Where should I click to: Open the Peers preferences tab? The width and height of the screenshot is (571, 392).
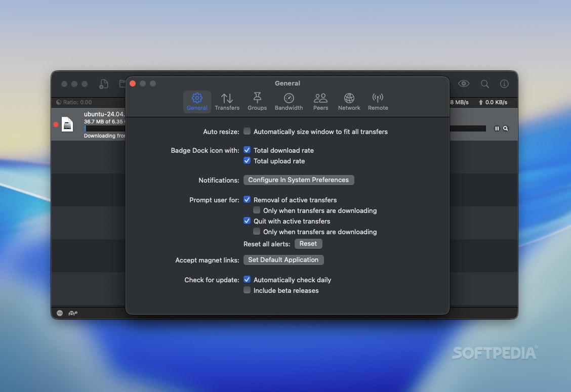(x=320, y=102)
